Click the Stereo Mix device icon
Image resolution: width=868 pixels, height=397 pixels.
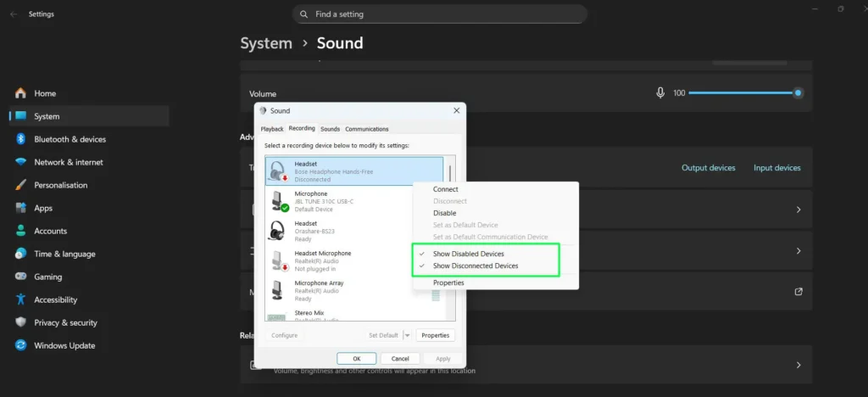point(276,316)
